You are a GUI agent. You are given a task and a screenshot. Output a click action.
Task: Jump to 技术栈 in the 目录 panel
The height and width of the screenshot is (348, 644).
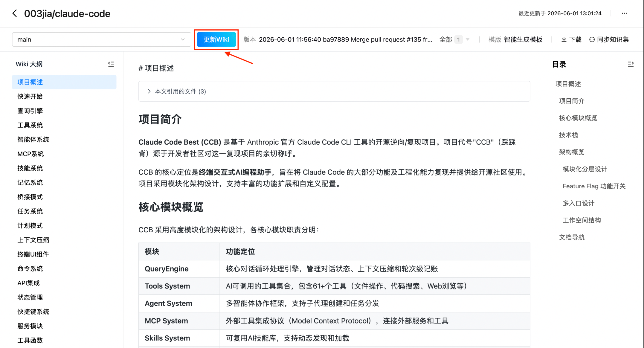click(x=568, y=135)
